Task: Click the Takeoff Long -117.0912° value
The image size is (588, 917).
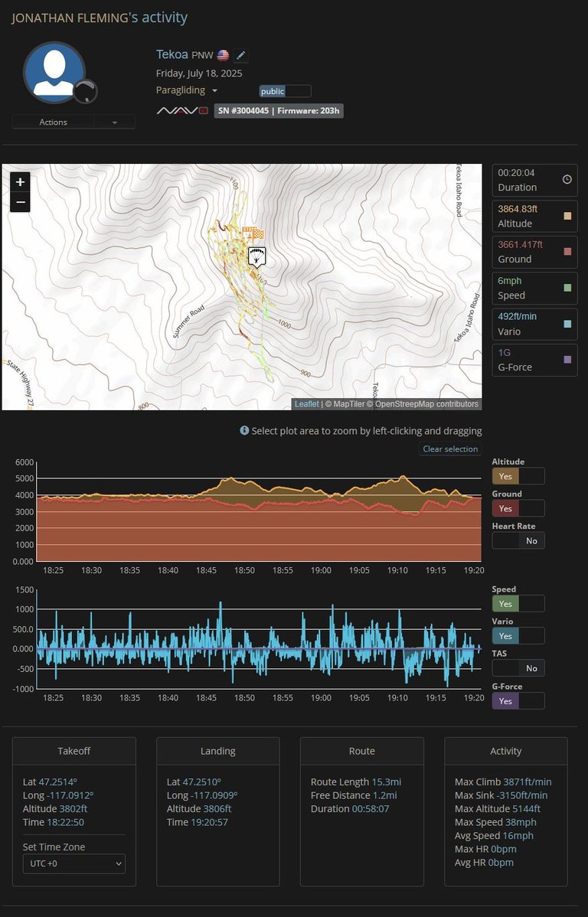Action: [70, 795]
